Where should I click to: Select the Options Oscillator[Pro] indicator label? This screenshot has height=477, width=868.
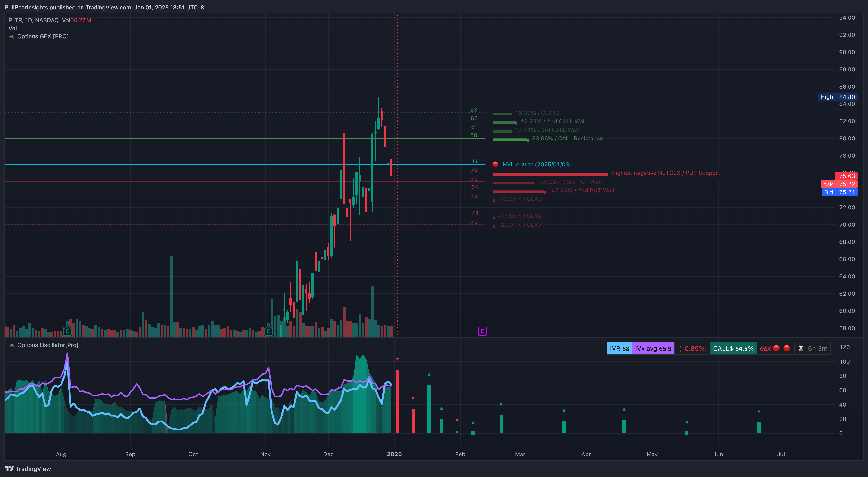pos(48,345)
